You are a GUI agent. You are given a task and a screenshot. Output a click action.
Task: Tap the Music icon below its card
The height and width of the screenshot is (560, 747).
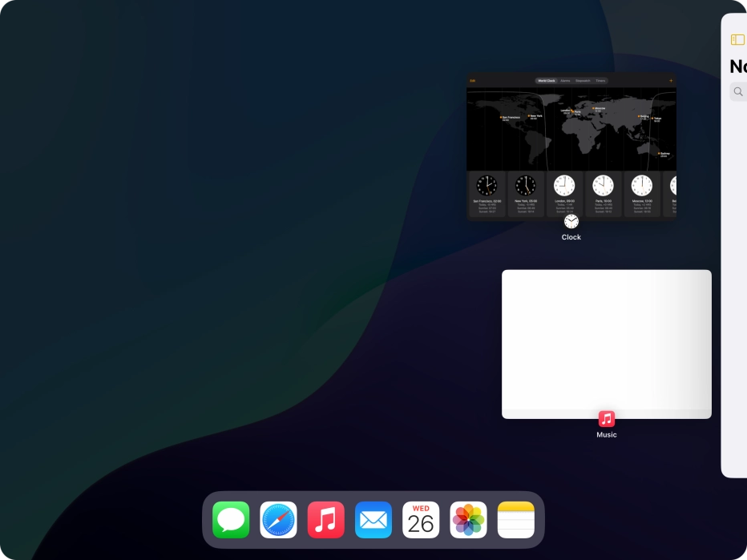607,419
